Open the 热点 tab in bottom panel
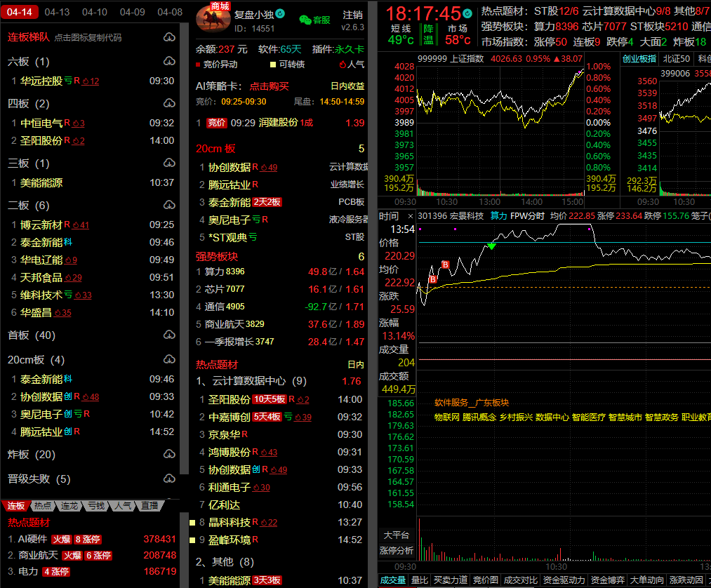The image size is (711, 588). pos(42,505)
